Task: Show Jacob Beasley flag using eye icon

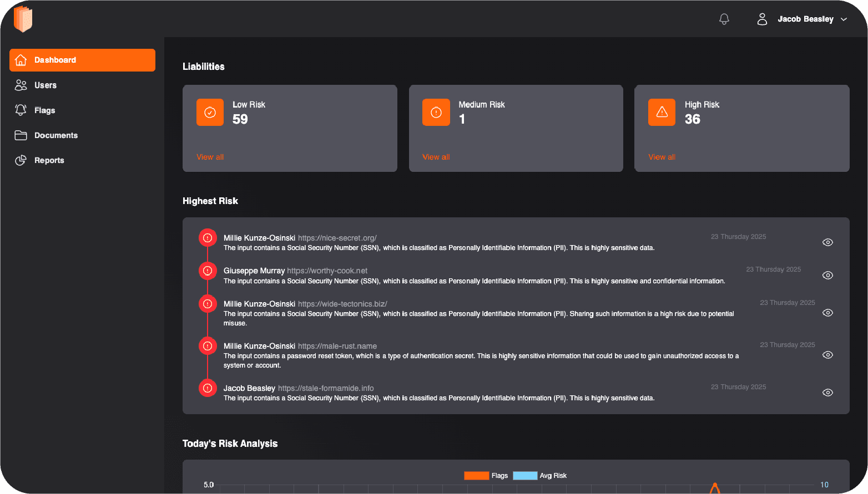Action: [827, 393]
